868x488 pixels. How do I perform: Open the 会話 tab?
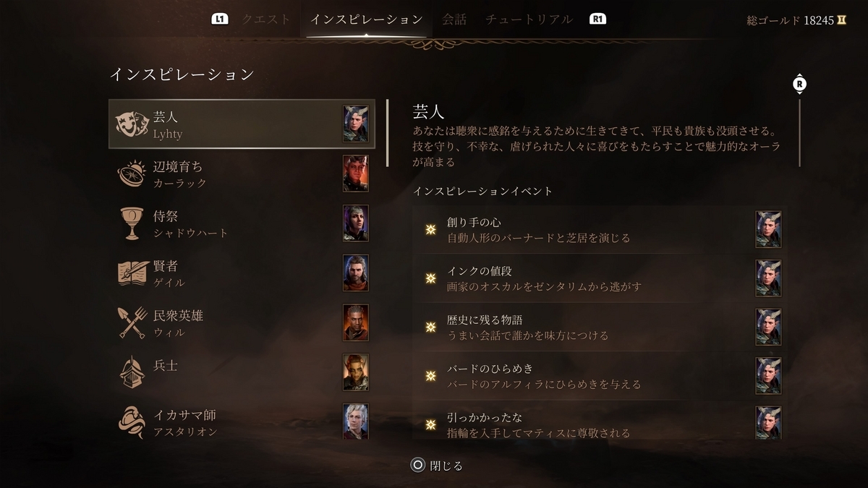(454, 20)
